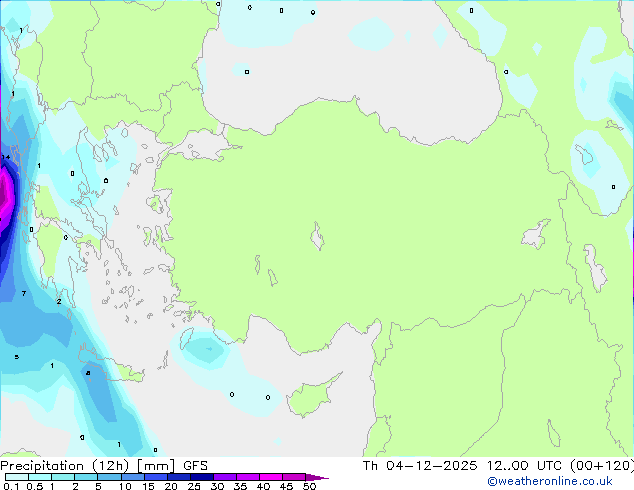Viewport: 634px width, 490px height.
Task: Click the magenta heavy-precipitation area on the map's west edge
Action: pos(6,198)
